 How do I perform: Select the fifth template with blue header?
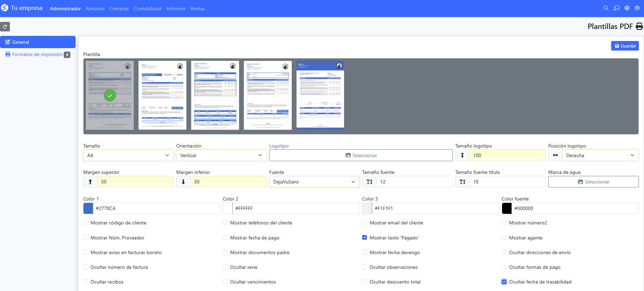coord(320,95)
